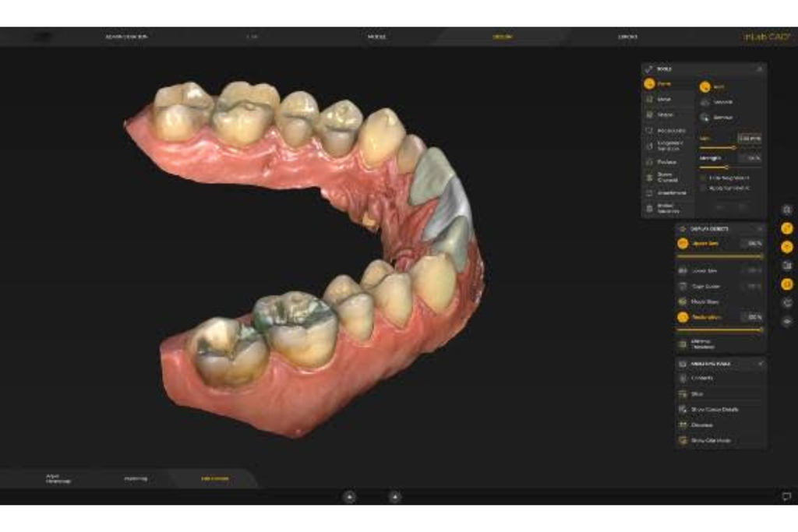Click the Restoration opacity percentage field
798x532 pixels.
click(x=752, y=317)
